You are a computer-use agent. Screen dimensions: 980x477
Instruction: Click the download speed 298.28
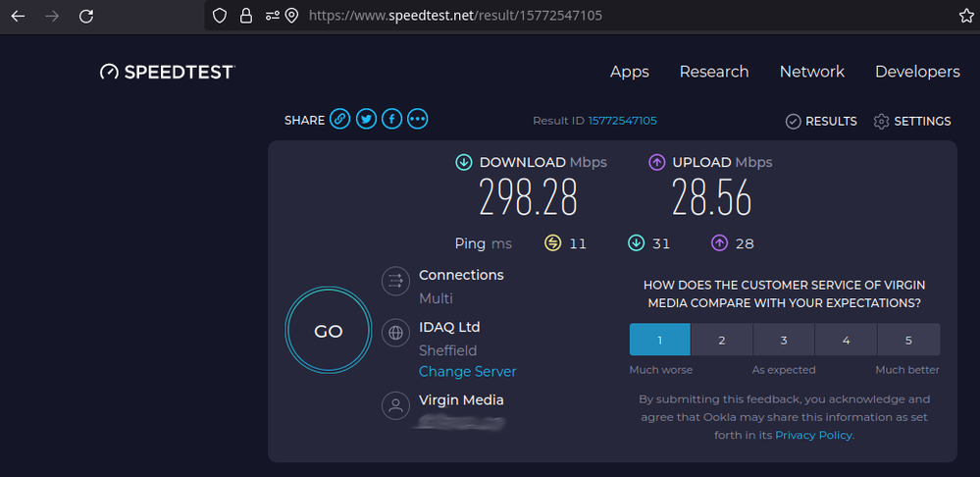tap(528, 196)
